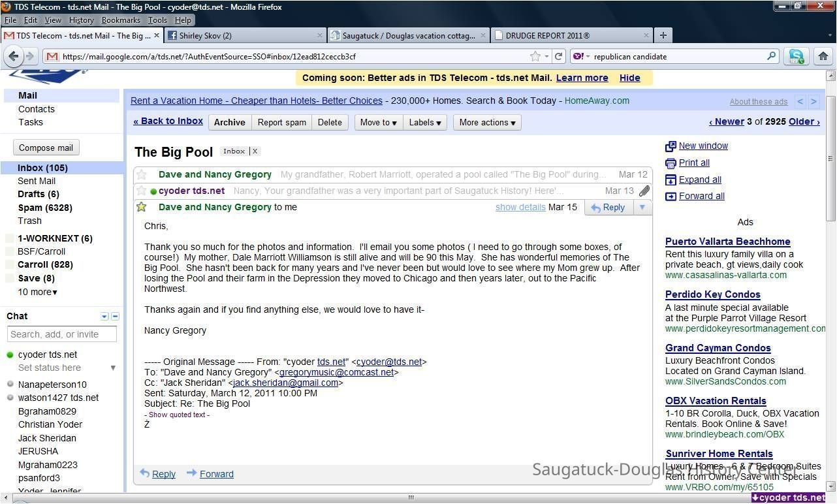Open the Move to dropdown
Screen dimensions: 837x504
tap(378, 123)
